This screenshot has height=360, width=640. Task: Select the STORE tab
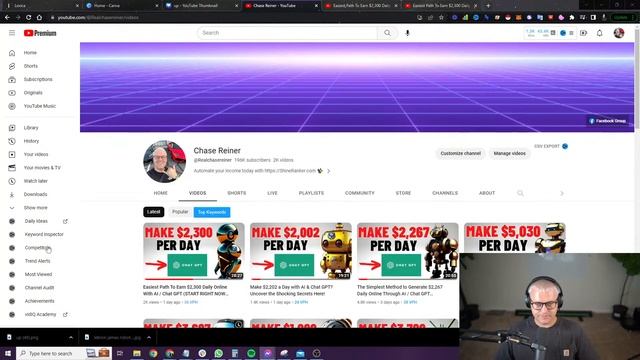click(403, 193)
